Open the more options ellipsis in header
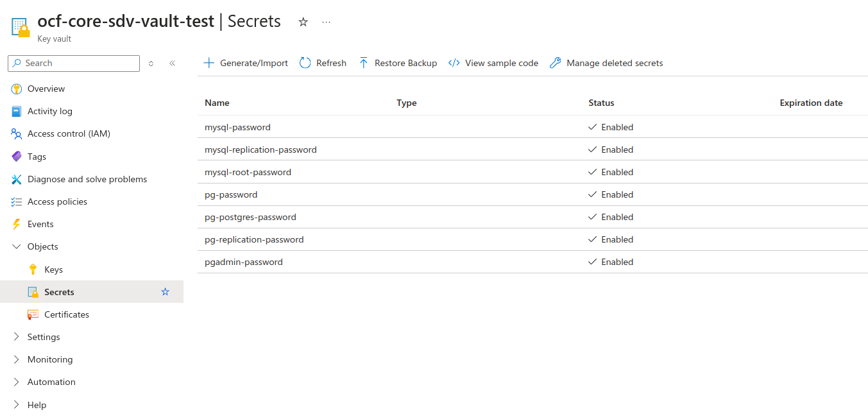Image resolution: width=868 pixels, height=419 pixels. point(327,22)
